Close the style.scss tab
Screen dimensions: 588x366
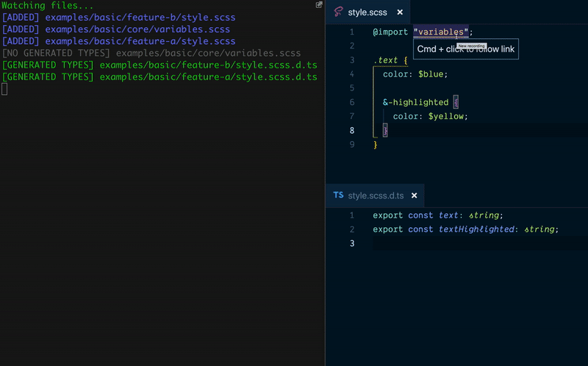point(400,12)
